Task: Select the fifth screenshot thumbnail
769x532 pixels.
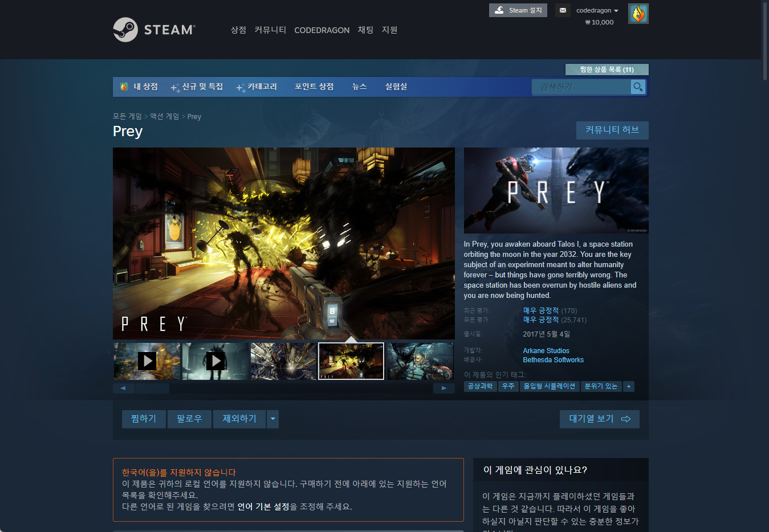Action: point(420,361)
